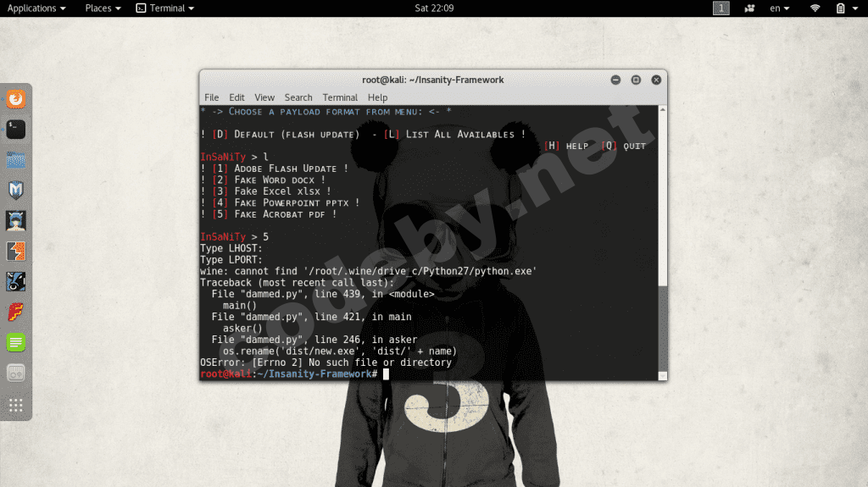Screen dimensions: 868x487
Task: Launch the red F Faraday dock icon
Action: click(x=15, y=313)
